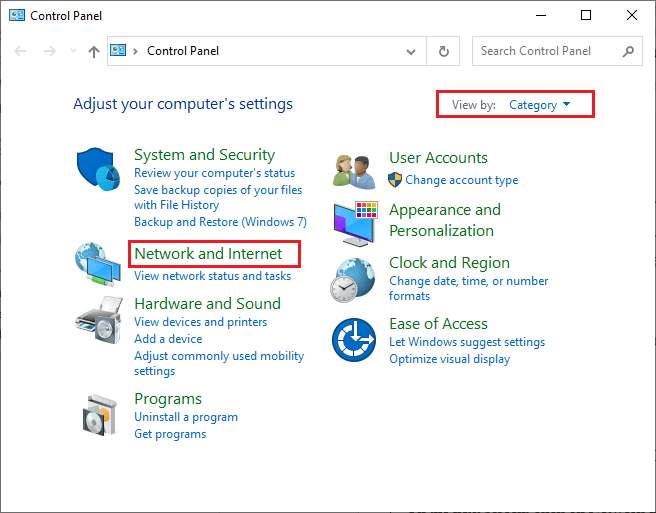The width and height of the screenshot is (656, 513).
Task: Click Get programs link
Action: tap(170, 434)
